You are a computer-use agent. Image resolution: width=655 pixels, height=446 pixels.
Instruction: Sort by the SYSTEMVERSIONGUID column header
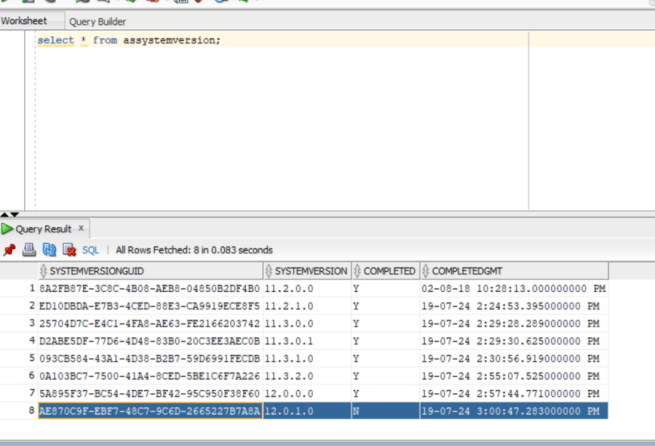coord(150,271)
